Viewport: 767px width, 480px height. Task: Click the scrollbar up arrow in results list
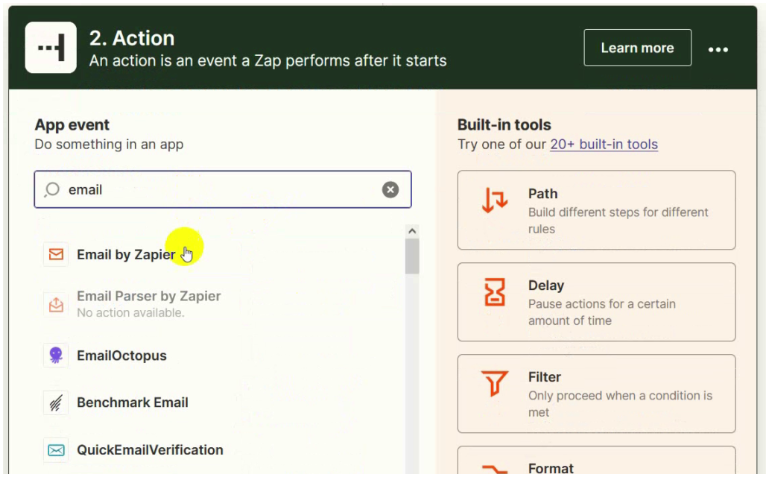tap(412, 231)
